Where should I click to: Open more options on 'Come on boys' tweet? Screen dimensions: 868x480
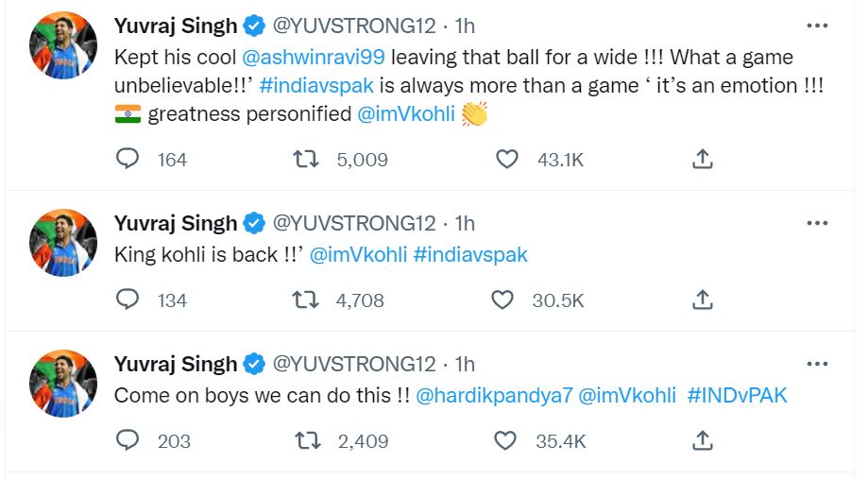point(817,364)
